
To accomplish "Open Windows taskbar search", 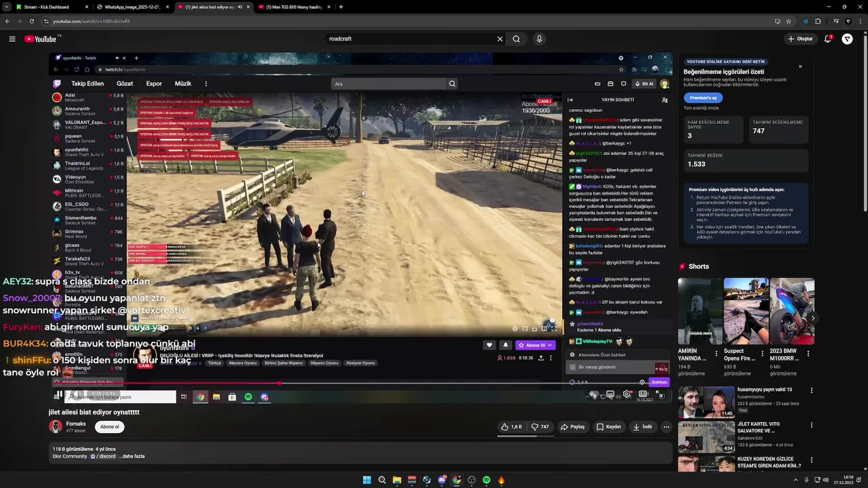I will tap(382, 480).
